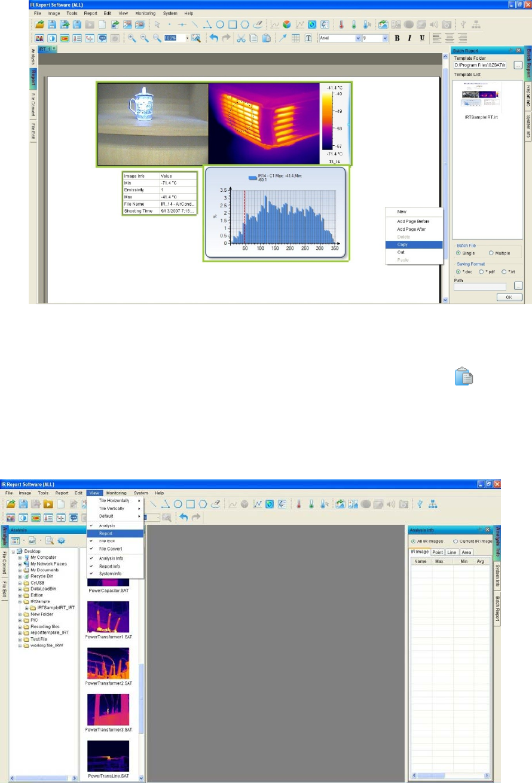Viewport: 532px width, 783px height.
Task: Select the All IR Images radio button
Action: pyautogui.click(x=414, y=541)
